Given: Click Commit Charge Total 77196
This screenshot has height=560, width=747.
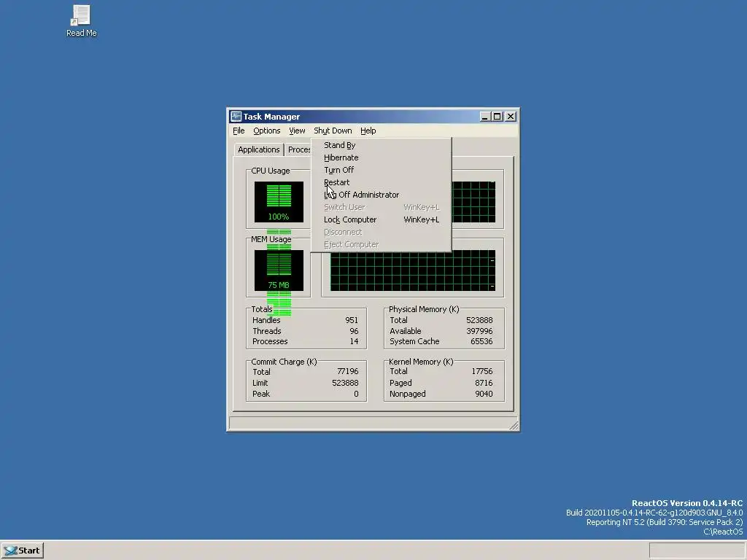Looking at the screenshot, I should (x=348, y=371).
